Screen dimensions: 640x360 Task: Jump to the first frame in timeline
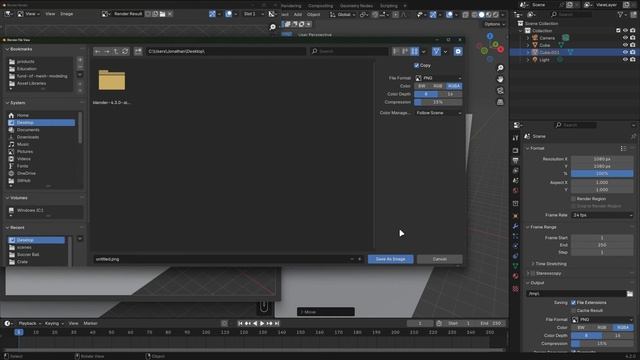(x=240, y=323)
